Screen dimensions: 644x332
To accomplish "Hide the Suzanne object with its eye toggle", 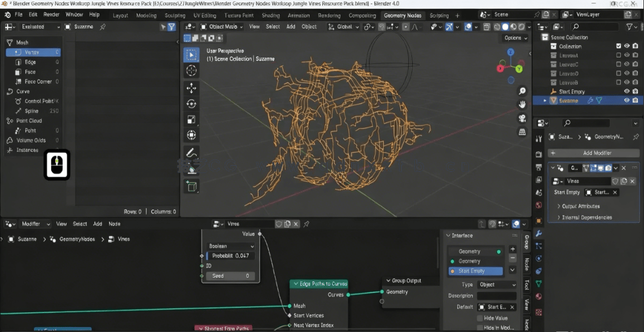I will pyautogui.click(x=627, y=100).
